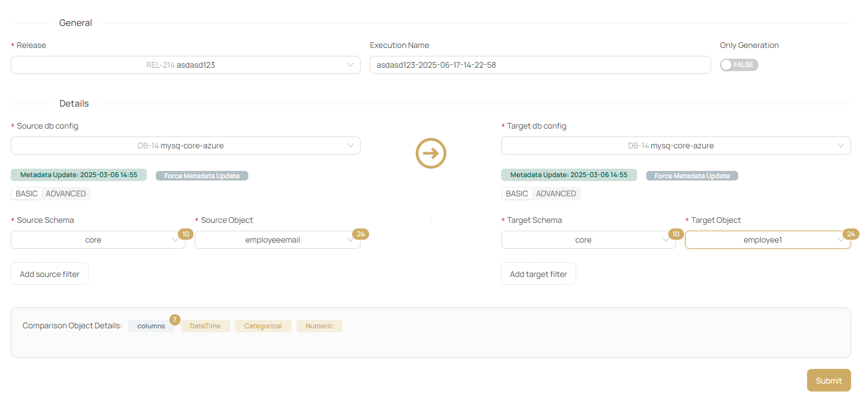This screenshot has height=418, width=868.
Task: Click the Target Object count badge 24
Action: click(851, 234)
